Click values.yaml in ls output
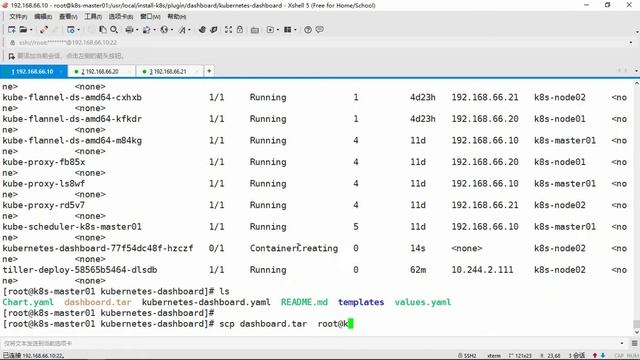Image resolution: width=640 pixels, height=360 pixels. [423, 302]
